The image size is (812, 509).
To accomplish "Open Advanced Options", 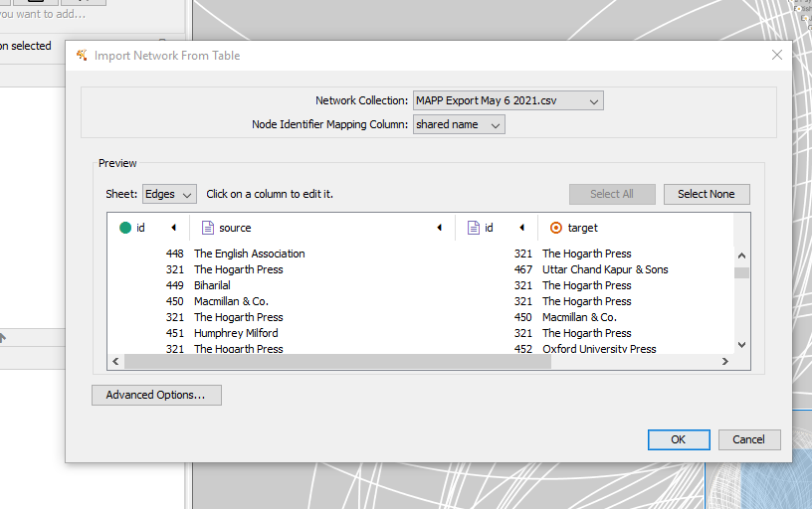I will coord(156,396).
